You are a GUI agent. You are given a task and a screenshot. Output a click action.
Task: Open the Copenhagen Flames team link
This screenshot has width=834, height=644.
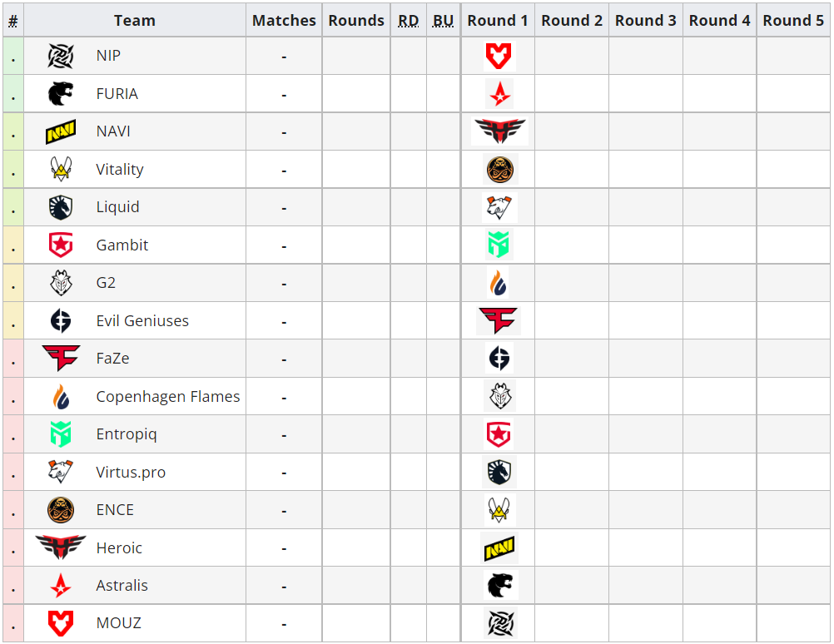(168, 397)
